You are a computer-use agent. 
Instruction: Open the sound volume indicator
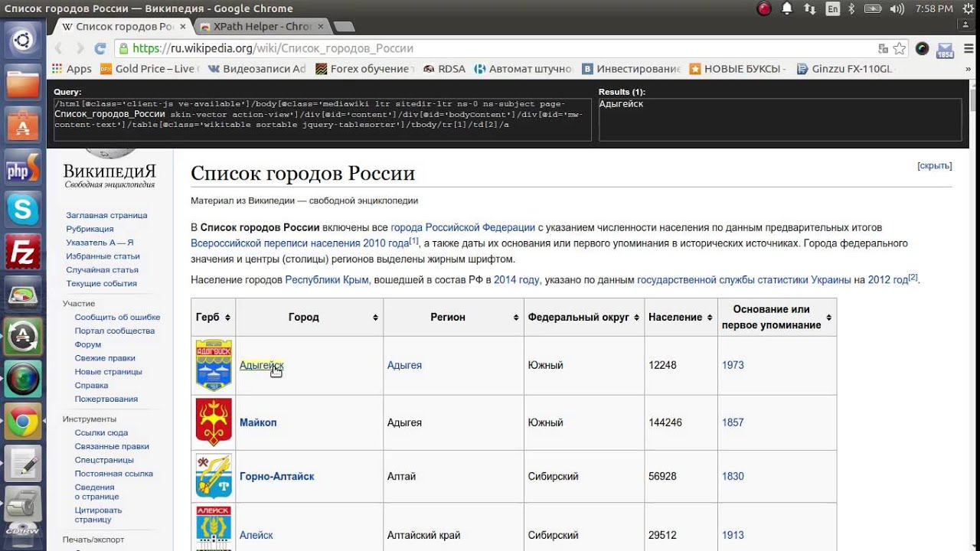click(x=897, y=9)
